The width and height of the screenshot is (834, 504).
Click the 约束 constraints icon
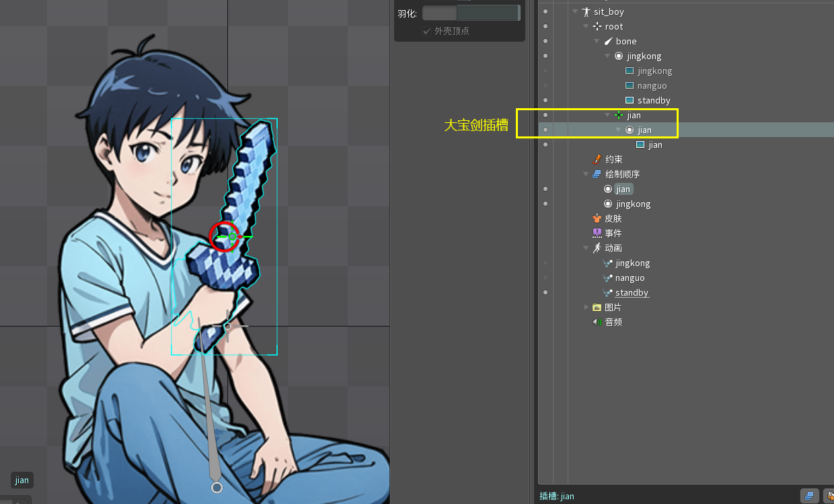tap(597, 159)
